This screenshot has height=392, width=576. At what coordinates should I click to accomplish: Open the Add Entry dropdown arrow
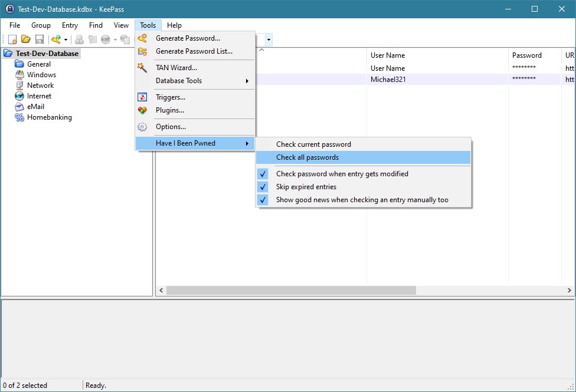coord(66,39)
